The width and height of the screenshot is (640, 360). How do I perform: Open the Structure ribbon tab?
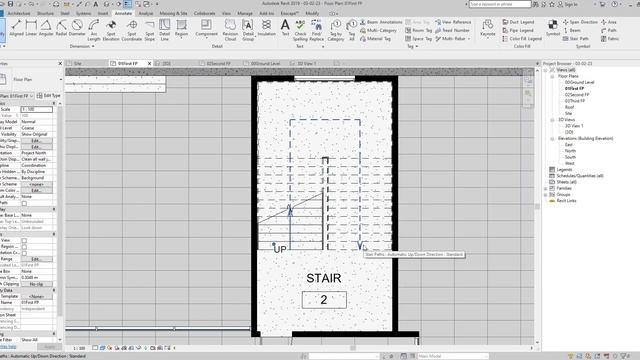pyautogui.click(x=45, y=13)
